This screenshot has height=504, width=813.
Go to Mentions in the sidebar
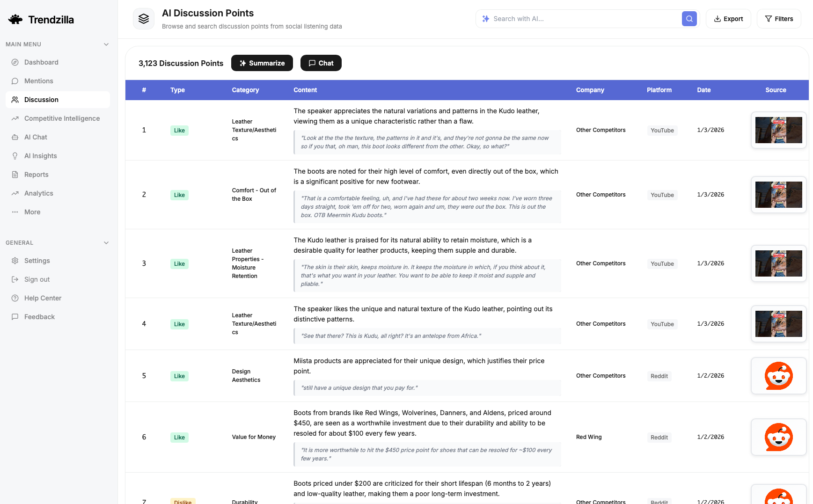click(x=38, y=81)
